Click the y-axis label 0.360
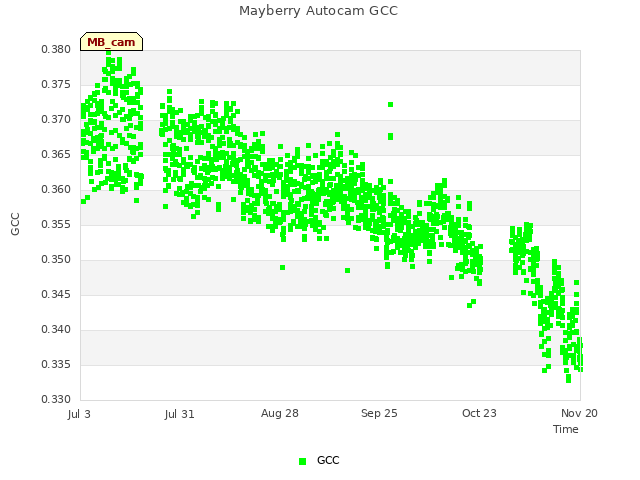Viewport: 640px width, 480px height. [56, 189]
